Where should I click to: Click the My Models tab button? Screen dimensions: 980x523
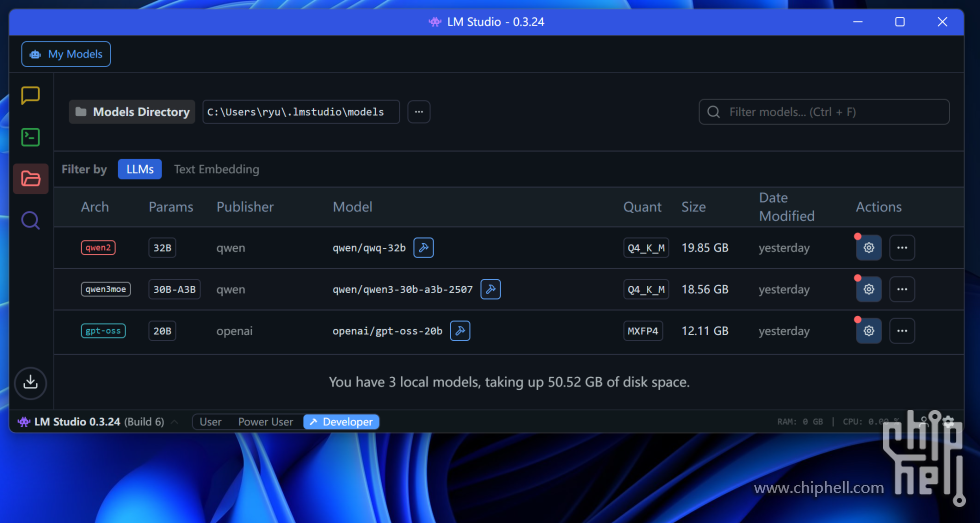pyautogui.click(x=66, y=54)
